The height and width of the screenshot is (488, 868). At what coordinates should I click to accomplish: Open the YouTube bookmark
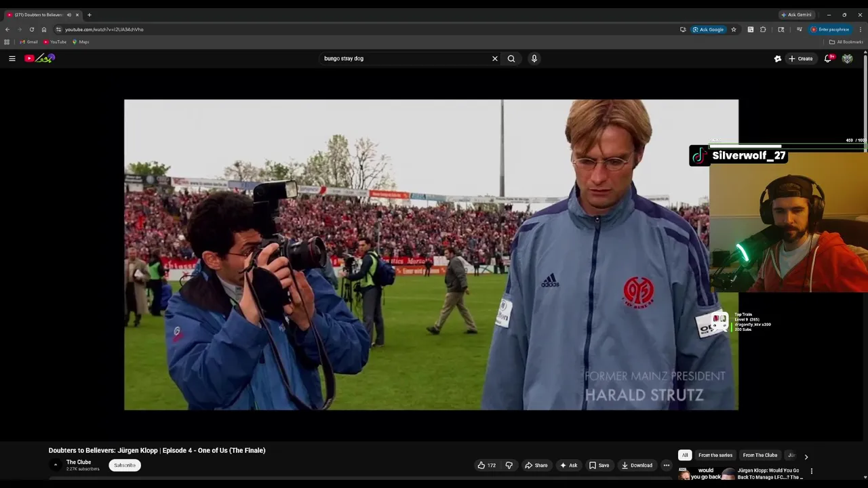pyautogui.click(x=55, y=42)
